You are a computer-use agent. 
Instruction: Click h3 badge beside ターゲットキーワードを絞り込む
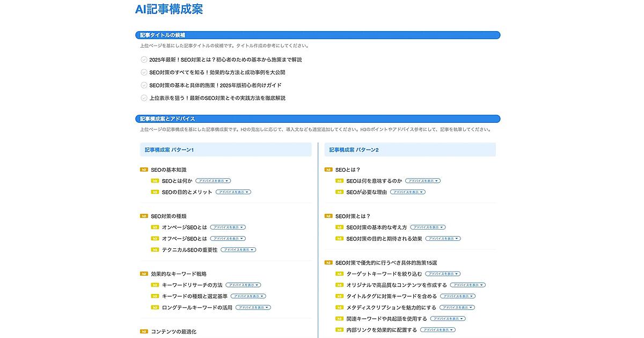(339, 274)
